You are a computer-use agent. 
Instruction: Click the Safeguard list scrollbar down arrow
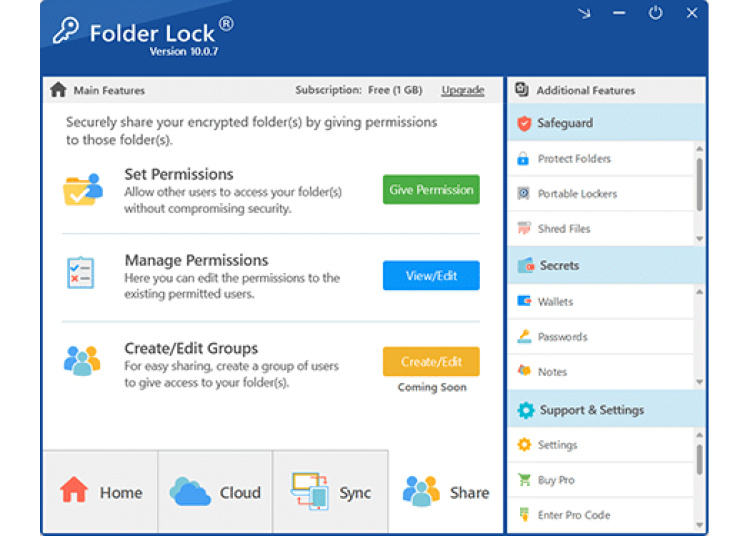(x=699, y=239)
